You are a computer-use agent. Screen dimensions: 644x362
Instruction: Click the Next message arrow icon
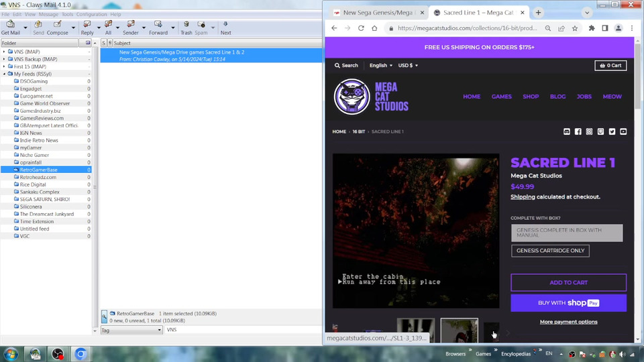[x=225, y=27]
